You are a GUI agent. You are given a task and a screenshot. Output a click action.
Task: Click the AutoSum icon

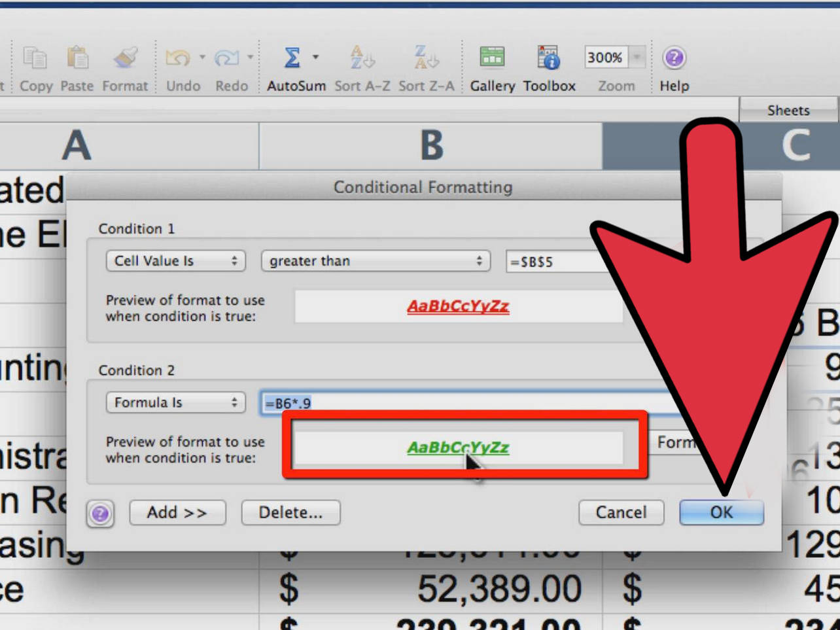(x=293, y=58)
